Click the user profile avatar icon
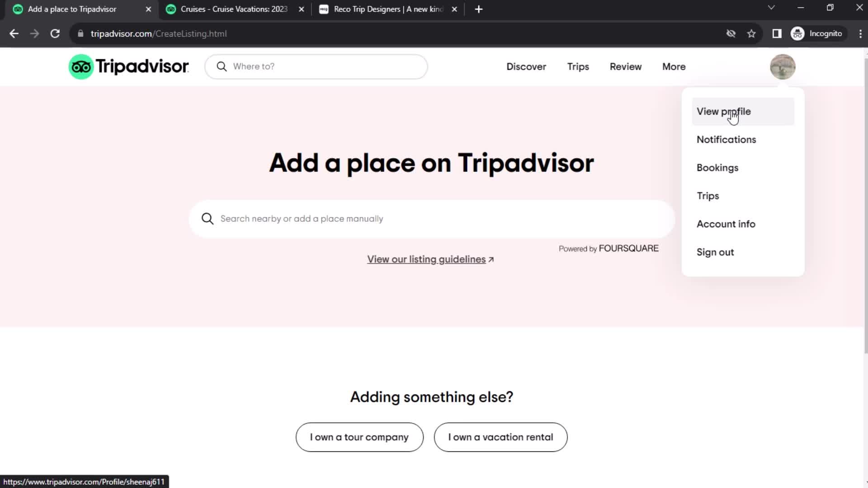This screenshot has height=488, width=868. tap(782, 67)
